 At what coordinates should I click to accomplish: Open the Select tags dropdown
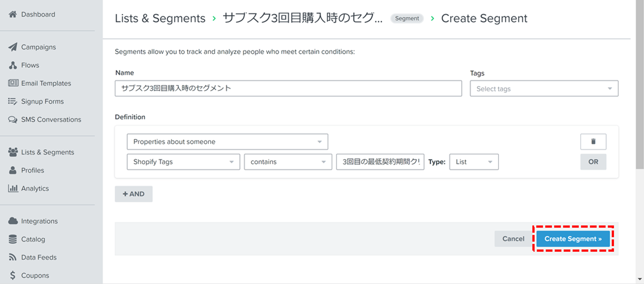pos(544,89)
